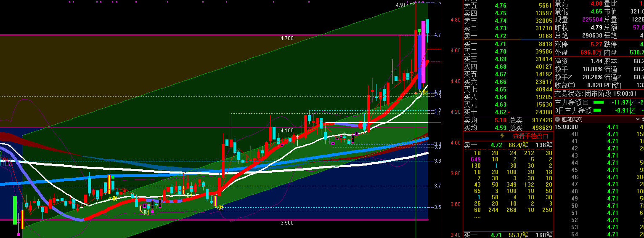Click the 净资 1.44 field
Image resolution: width=644 pixels, height=238 pixels.
[578, 61]
